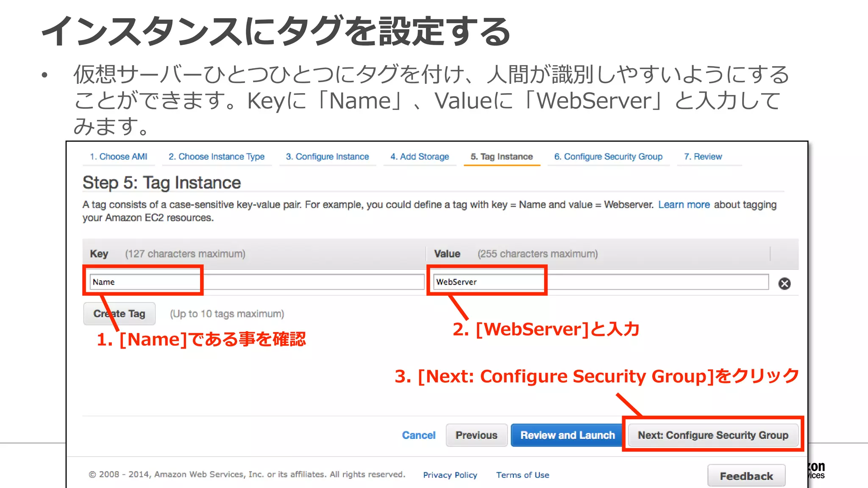
Task: Remove the tag row with X icon
Action: point(785,283)
